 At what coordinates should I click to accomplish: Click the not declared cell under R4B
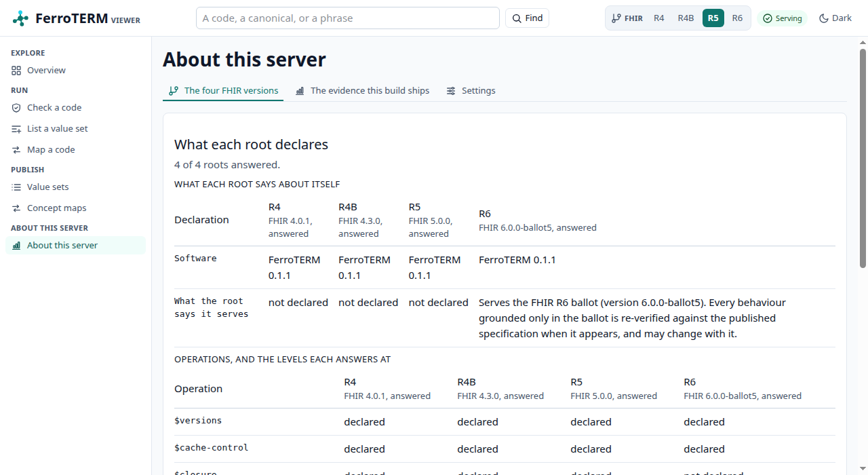pyautogui.click(x=368, y=303)
